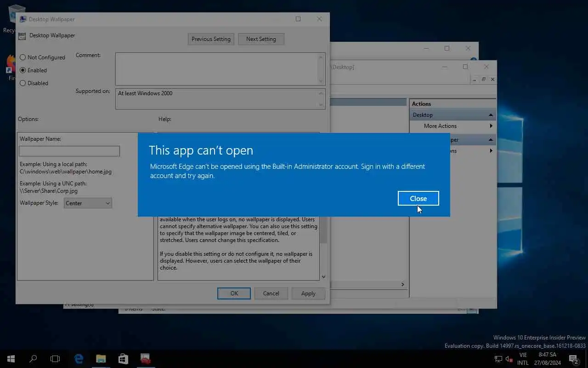Close the 'This app can't open' dialog
The image size is (588, 368).
418,198
